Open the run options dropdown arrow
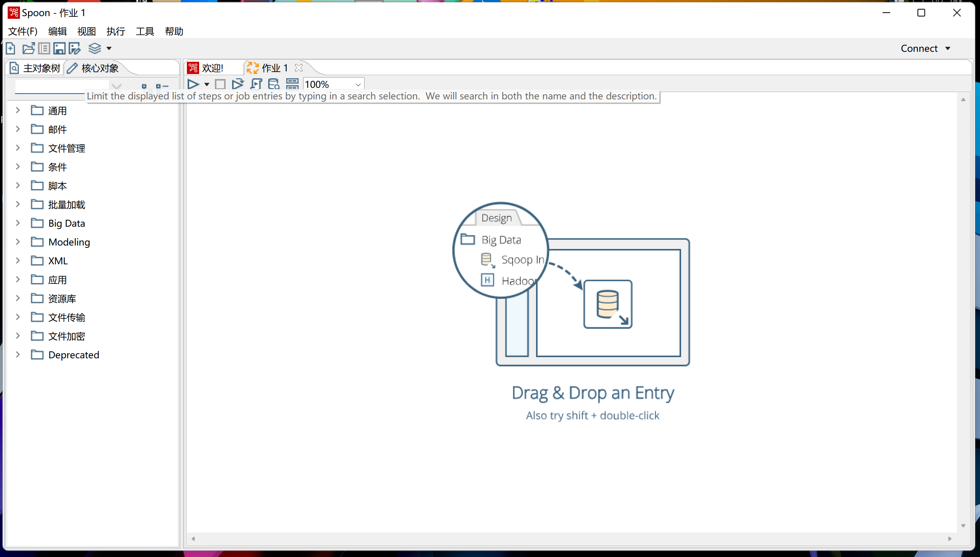The width and height of the screenshot is (980, 557). click(207, 84)
